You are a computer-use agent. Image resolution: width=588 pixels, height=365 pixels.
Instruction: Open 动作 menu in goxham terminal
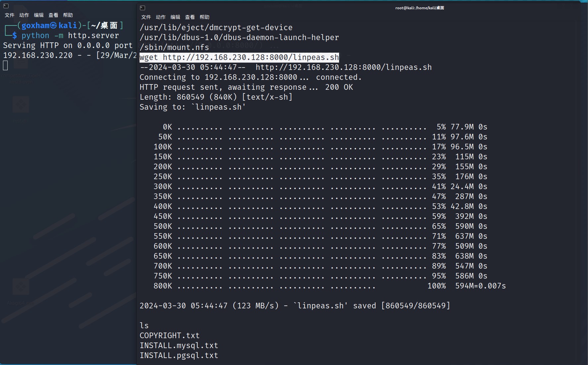coord(24,15)
